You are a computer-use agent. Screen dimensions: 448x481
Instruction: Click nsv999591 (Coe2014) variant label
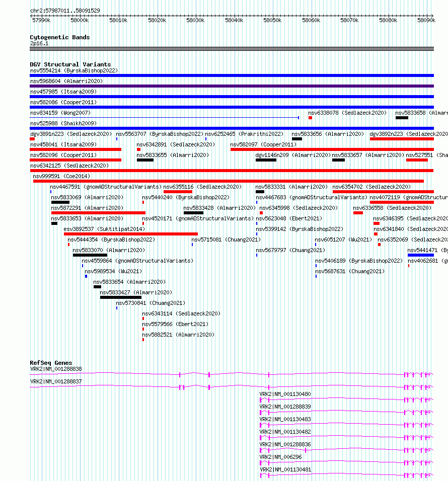coord(61,177)
